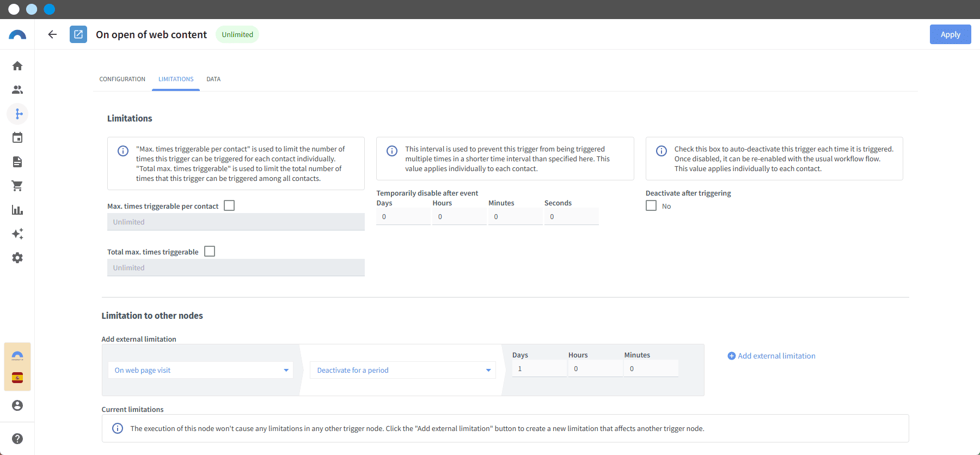The image size is (980, 455).
Task: Click the Spanish flag language icon
Action: [x=17, y=378]
